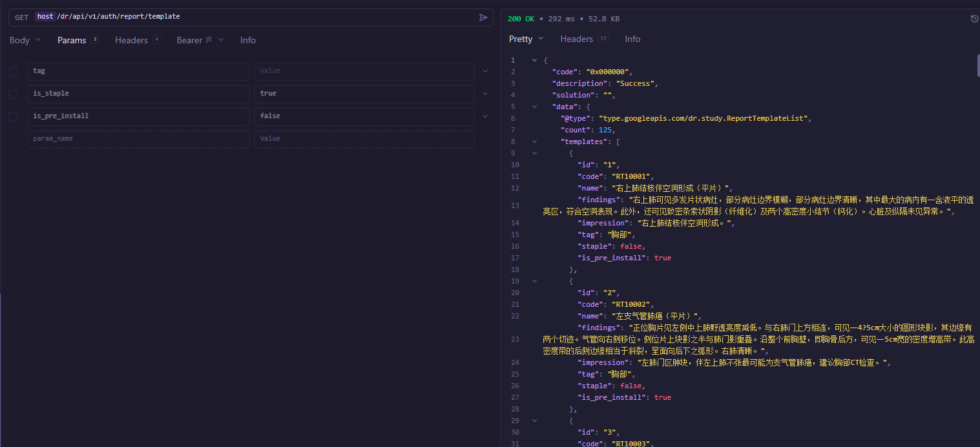Collapse the template object at line 19
980x447 pixels.
pos(534,281)
